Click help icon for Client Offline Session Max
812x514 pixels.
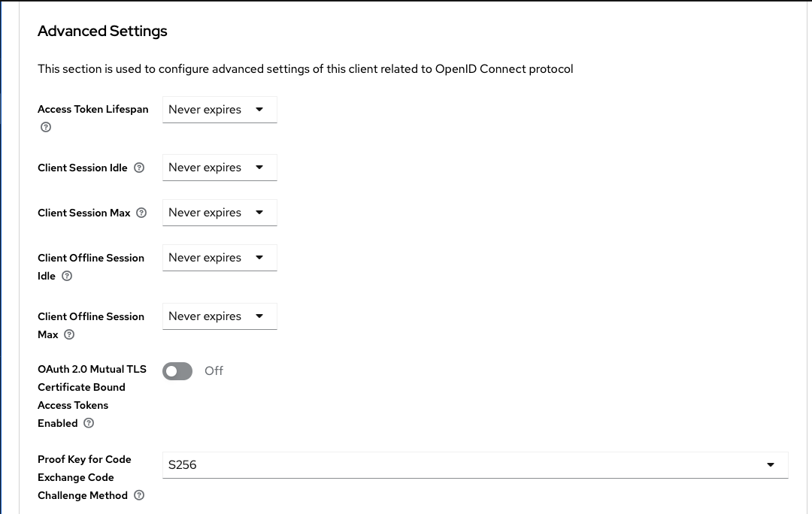pyautogui.click(x=69, y=334)
